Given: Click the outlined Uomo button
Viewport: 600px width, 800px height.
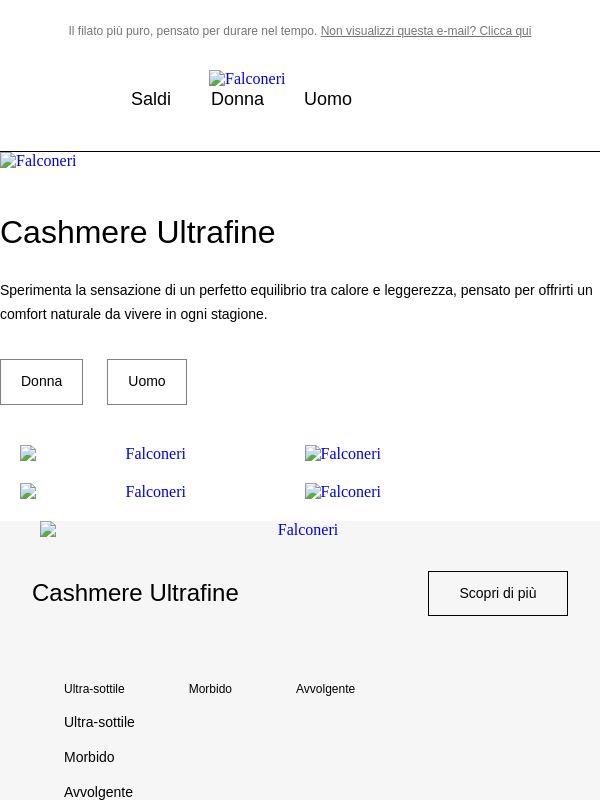Looking at the screenshot, I should (x=147, y=382).
